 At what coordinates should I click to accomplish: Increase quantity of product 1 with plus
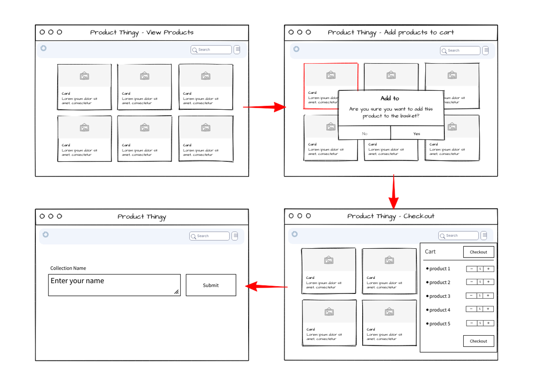pos(488,269)
